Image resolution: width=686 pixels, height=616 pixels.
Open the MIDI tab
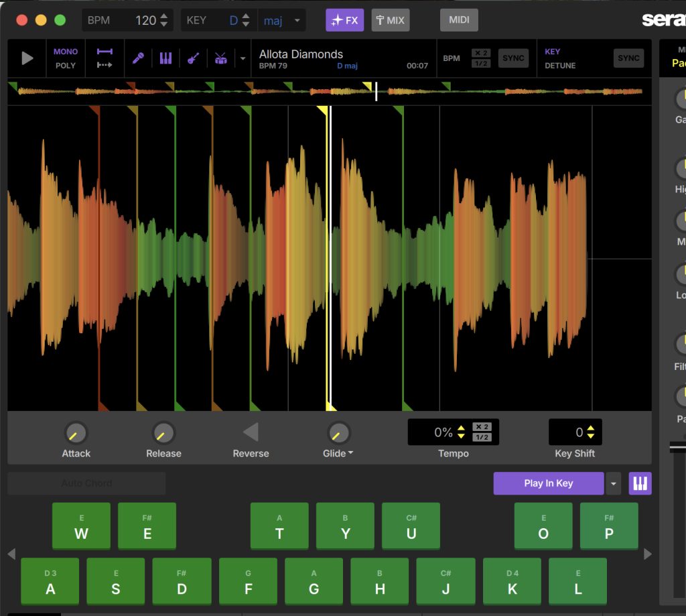click(459, 20)
